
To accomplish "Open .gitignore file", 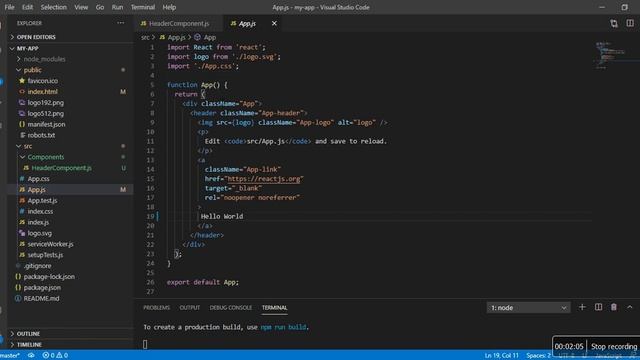I will pos(37,266).
